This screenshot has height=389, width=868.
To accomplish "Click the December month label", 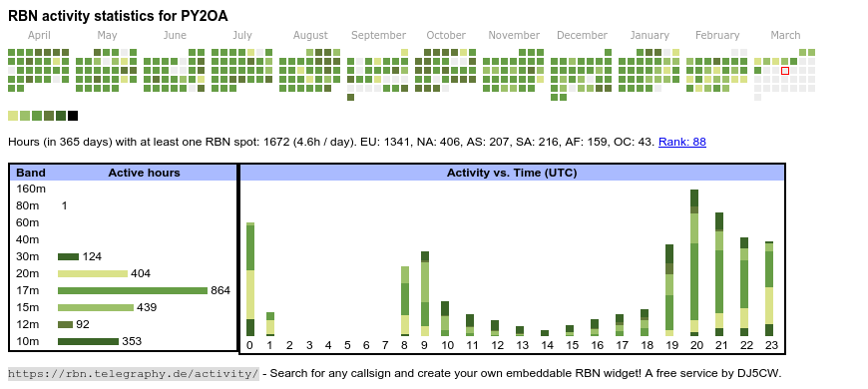I will (583, 36).
